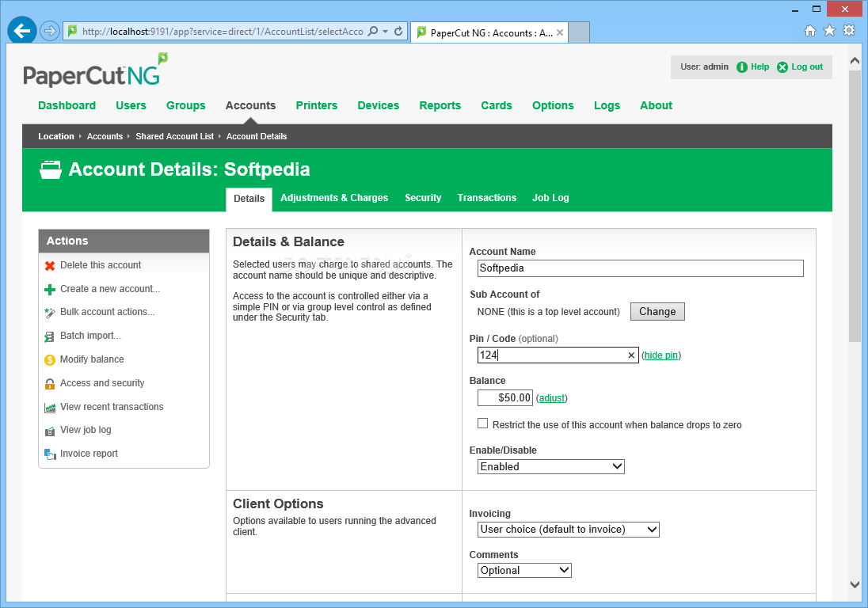Click Accounts in the breadcrumb
The height and width of the screenshot is (608, 868).
[105, 137]
